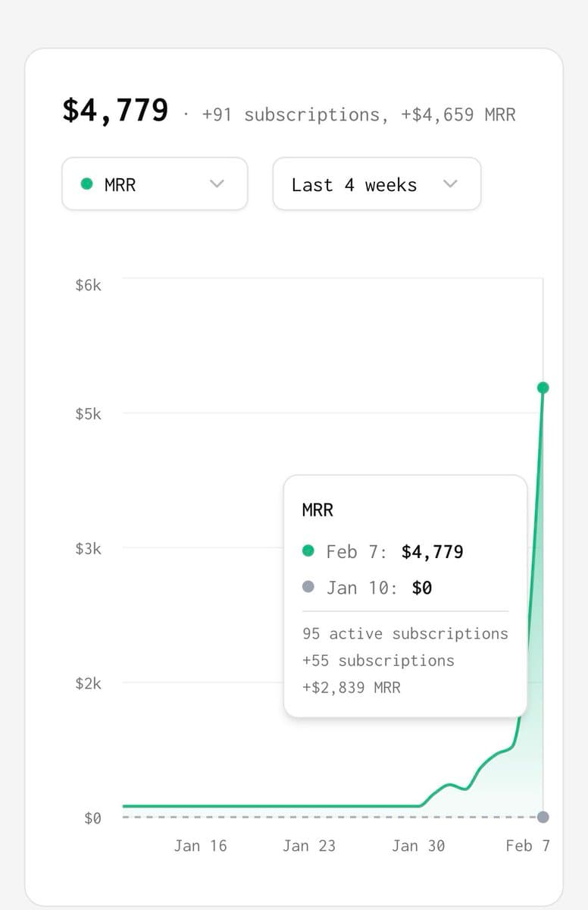Click the gray Jan 10 comparison point
588x910 pixels.
(x=543, y=817)
